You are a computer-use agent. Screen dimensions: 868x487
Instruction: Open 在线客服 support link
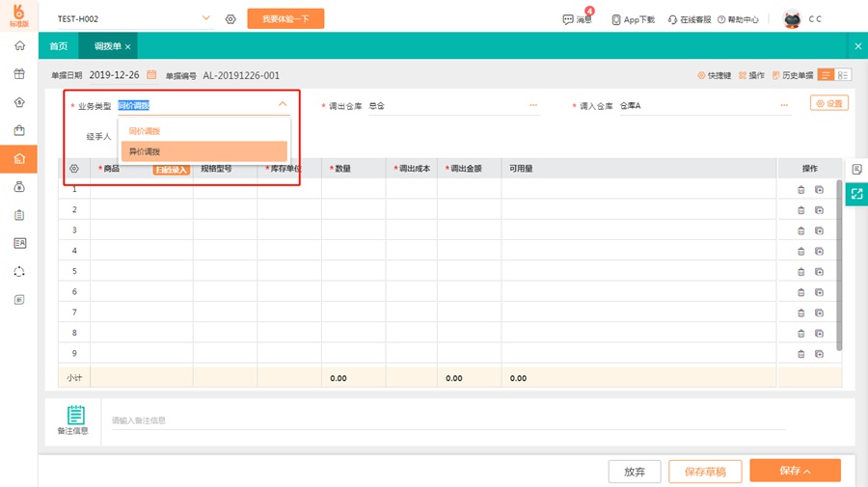point(690,19)
